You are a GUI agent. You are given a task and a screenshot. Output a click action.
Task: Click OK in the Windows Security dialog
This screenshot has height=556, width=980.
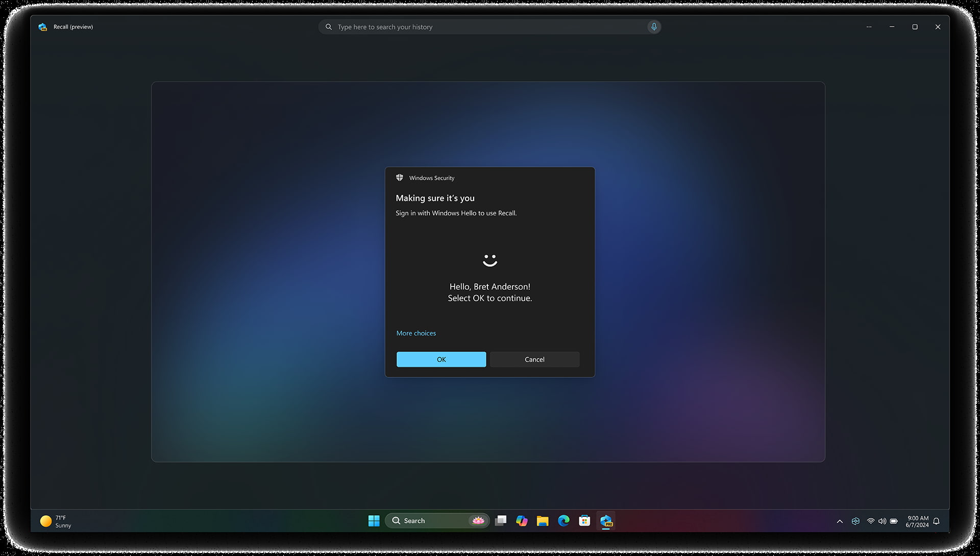(441, 359)
